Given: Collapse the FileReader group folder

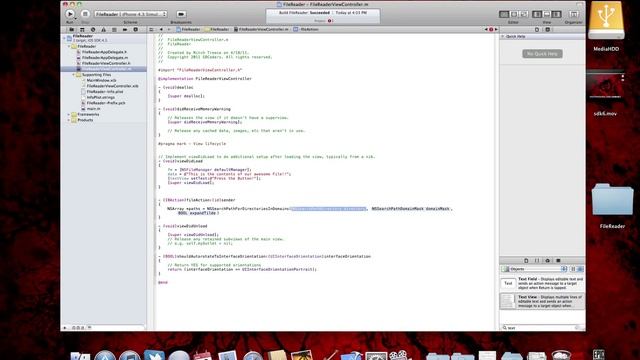Looking at the screenshot, I should coord(69,46).
